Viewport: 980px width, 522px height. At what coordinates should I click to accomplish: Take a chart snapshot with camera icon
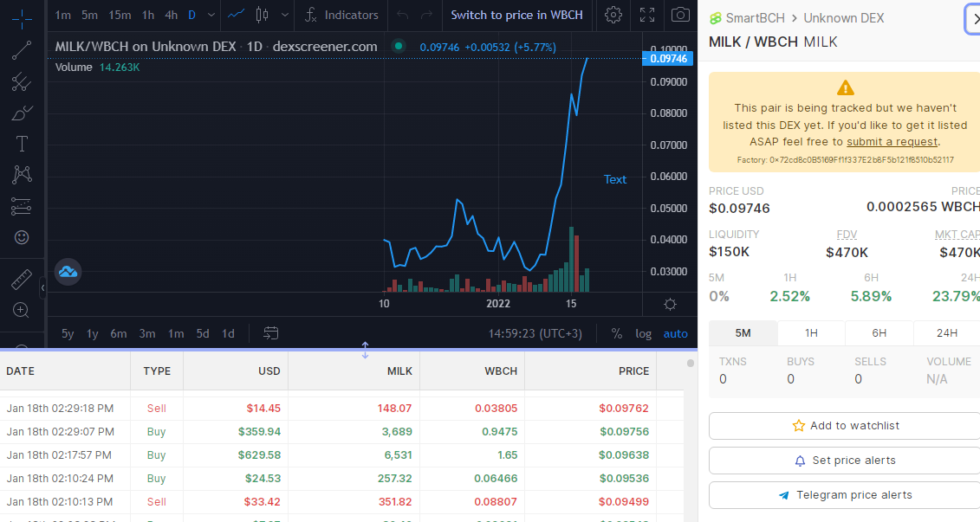[x=680, y=15]
